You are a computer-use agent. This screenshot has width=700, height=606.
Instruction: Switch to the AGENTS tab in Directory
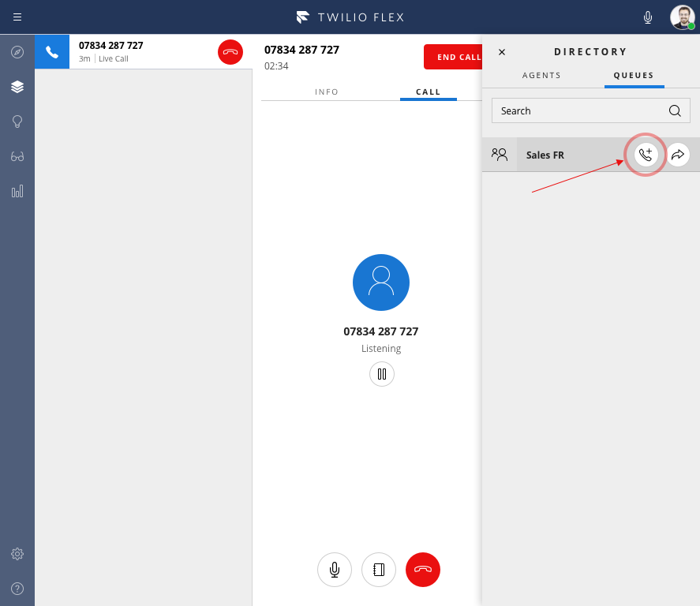(541, 75)
